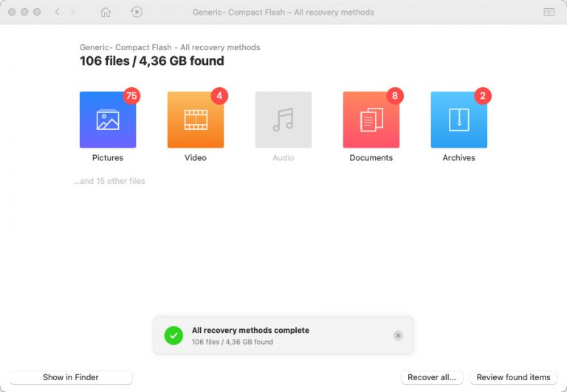Click the Show in Finder button
This screenshot has width=567, height=392.
pos(71,377)
